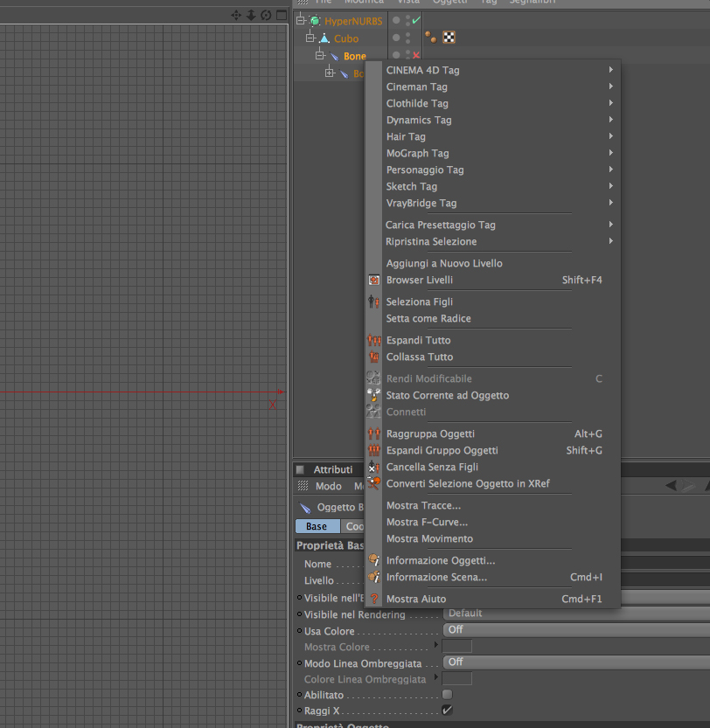Click the Espandi Tutto icon
The width and height of the screenshot is (710, 728).
pos(373,340)
